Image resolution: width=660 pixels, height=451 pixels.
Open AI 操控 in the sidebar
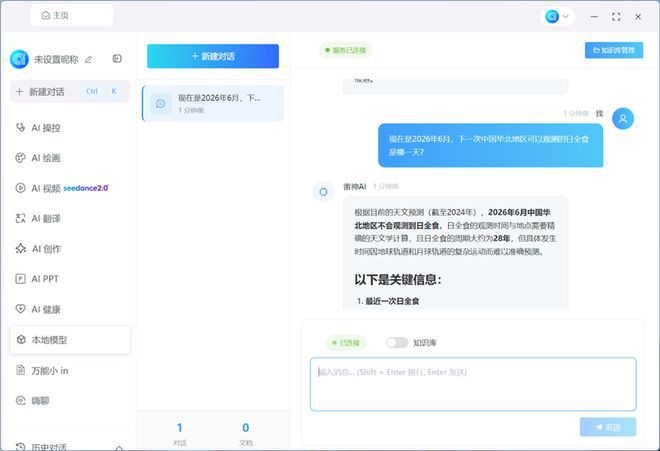(x=70, y=128)
